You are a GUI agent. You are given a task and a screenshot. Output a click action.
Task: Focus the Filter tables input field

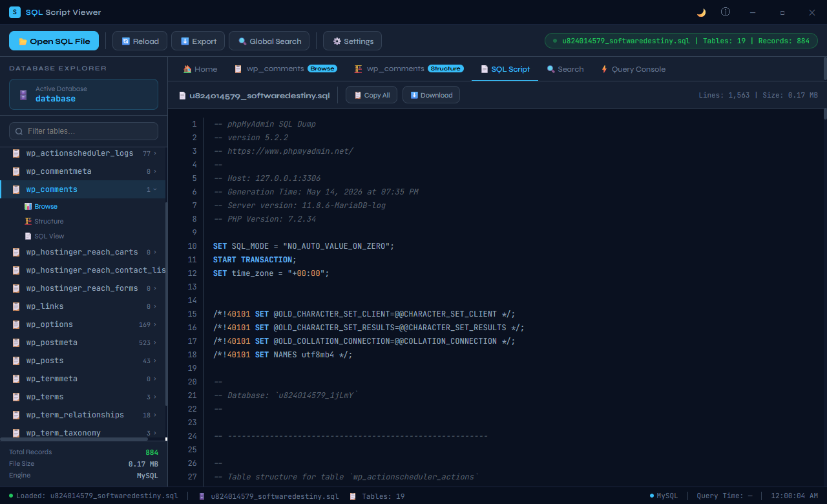click(83, 131)
